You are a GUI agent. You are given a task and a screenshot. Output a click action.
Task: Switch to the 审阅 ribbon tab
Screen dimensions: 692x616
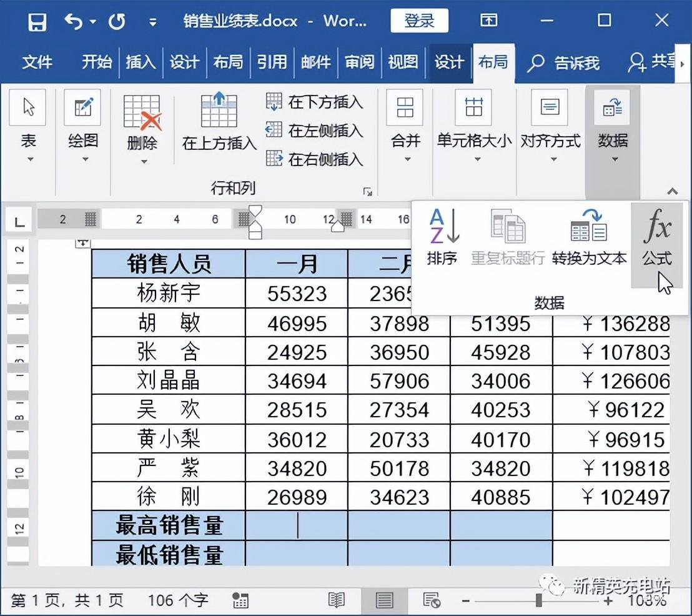360,62
